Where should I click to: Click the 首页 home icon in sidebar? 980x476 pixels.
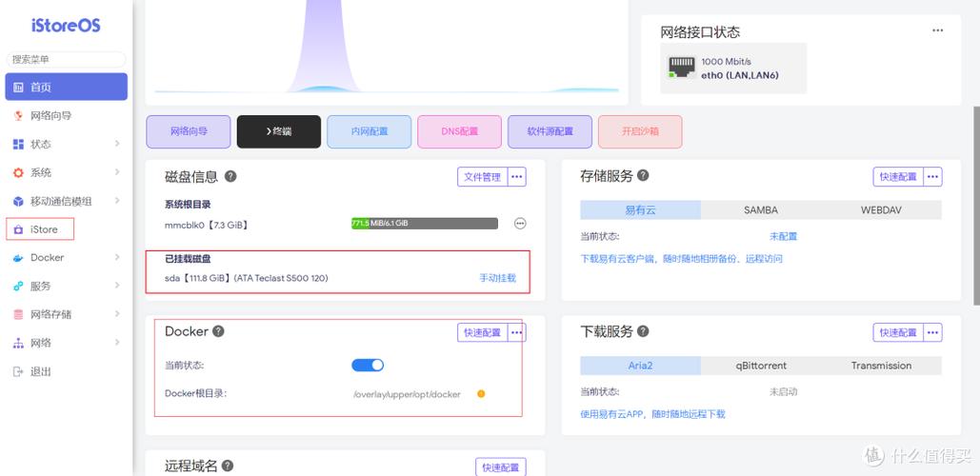(18, 87)
